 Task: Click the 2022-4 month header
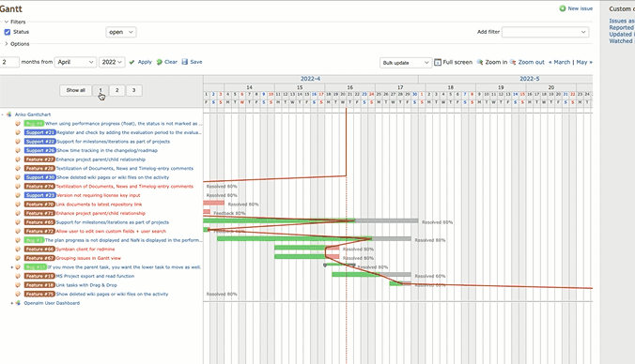[311, 79]
